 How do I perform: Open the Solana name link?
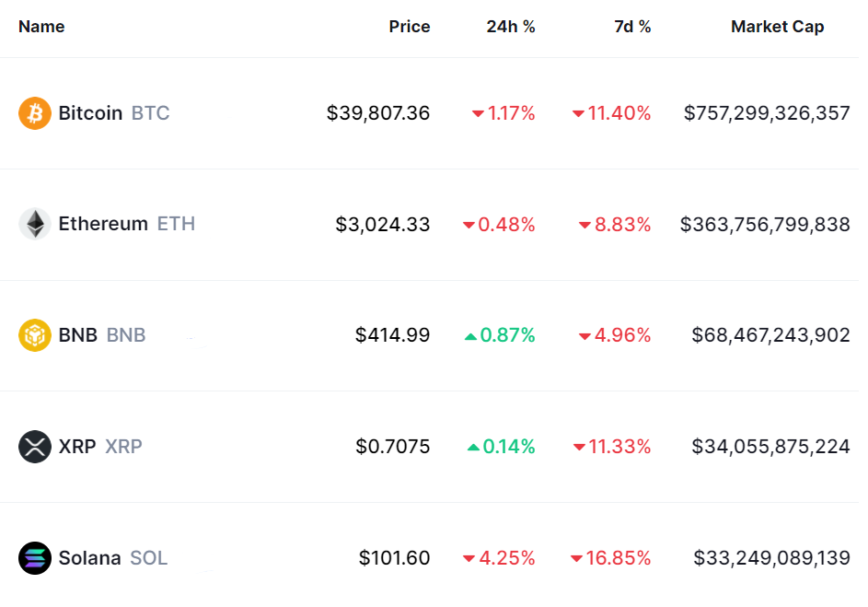pos(89,558)
